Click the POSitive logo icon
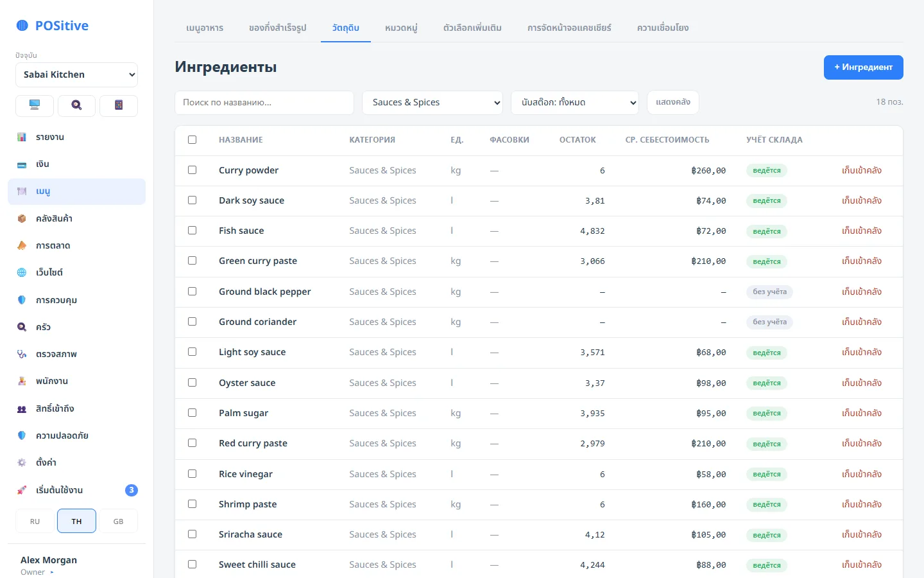This screenshot has height=578, width=924. tap(22, 26)
